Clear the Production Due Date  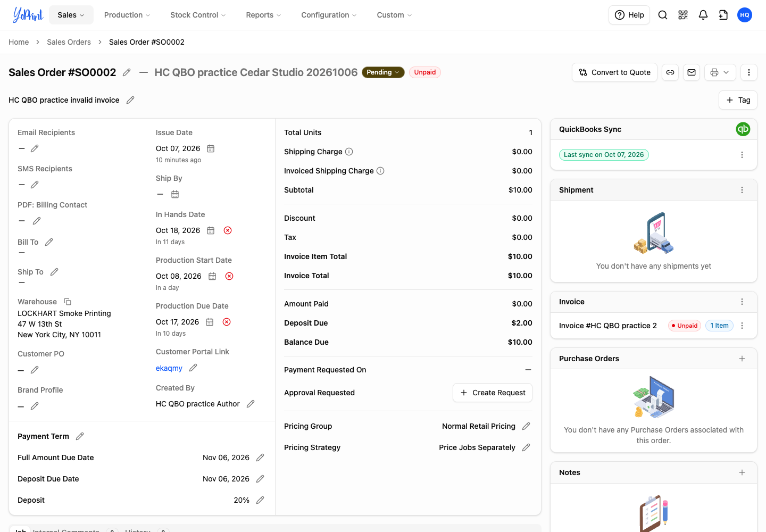(227, 322)
